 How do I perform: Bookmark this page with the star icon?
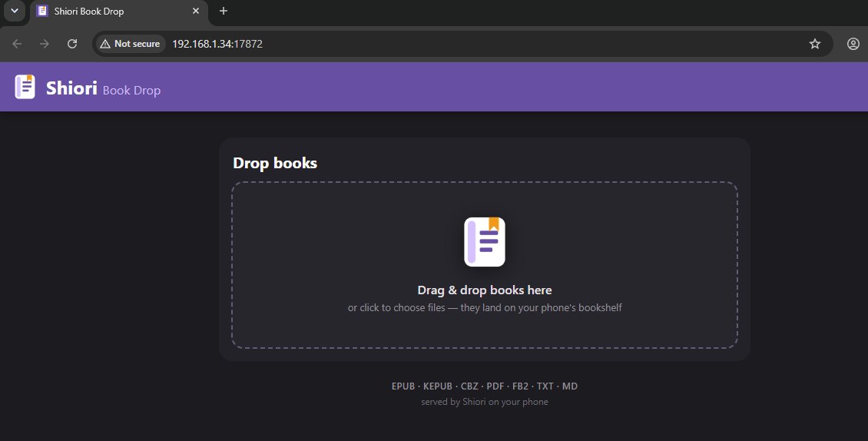point(815,44)
